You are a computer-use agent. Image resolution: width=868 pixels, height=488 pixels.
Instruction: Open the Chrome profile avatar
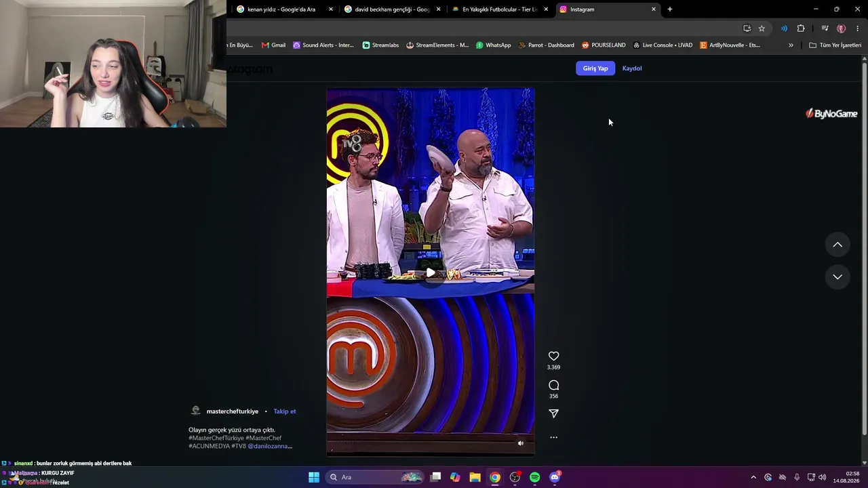tap(842, 28)
